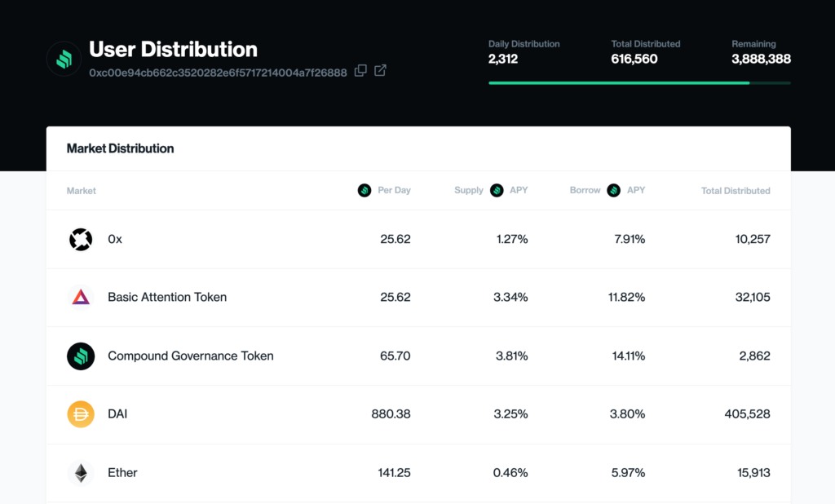Click the COMP icon in Supply APY header

497,190
